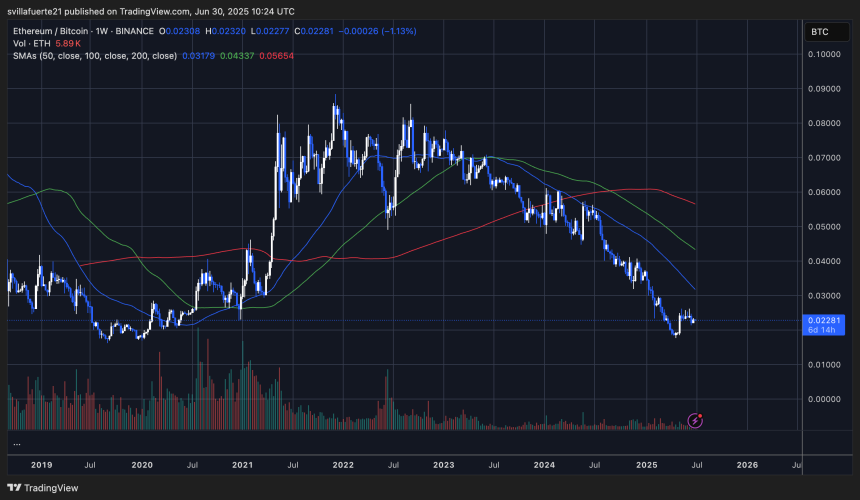Screen dimensions: 860x500
Task: Click the 2024 label on time axis
Action: click(544, 465)
